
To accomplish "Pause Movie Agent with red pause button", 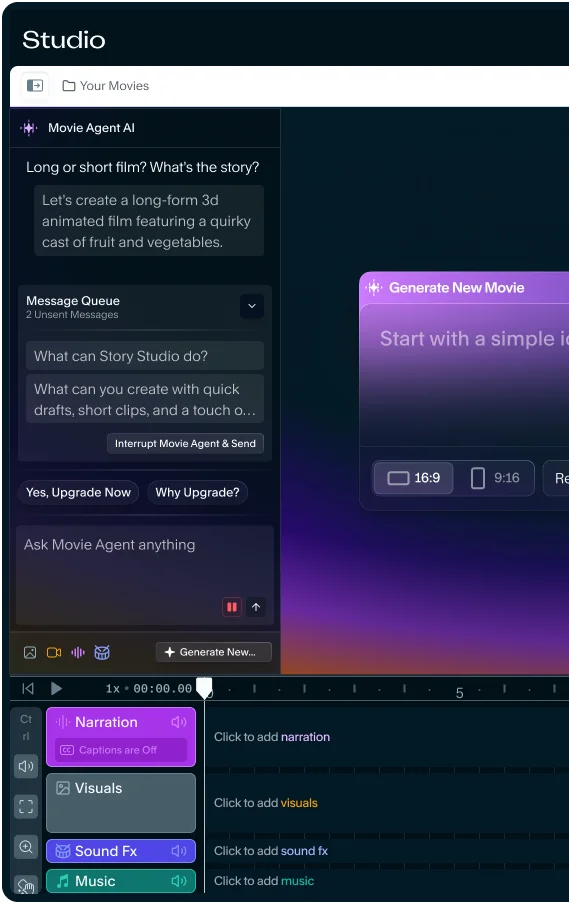I will [232, 607].
